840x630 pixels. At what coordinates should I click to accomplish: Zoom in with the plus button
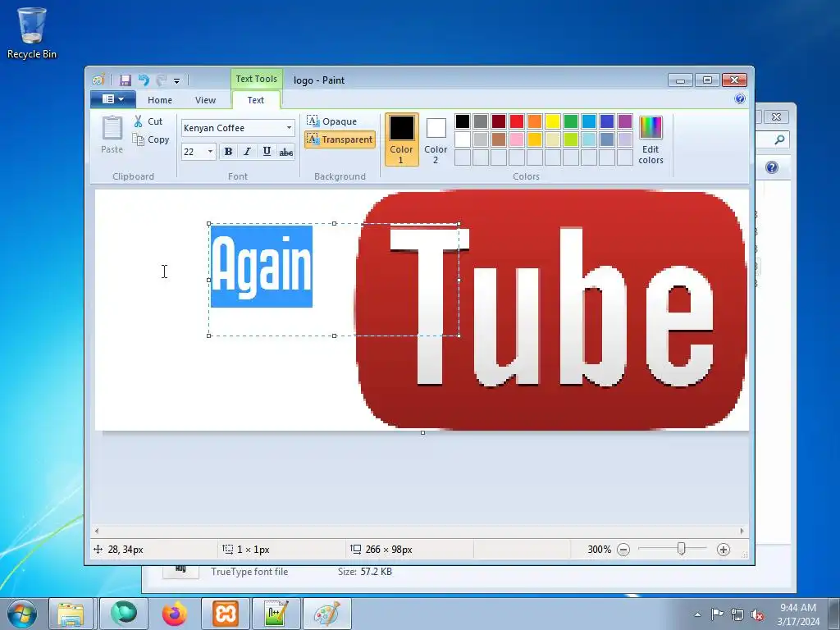tap(724, 550)
